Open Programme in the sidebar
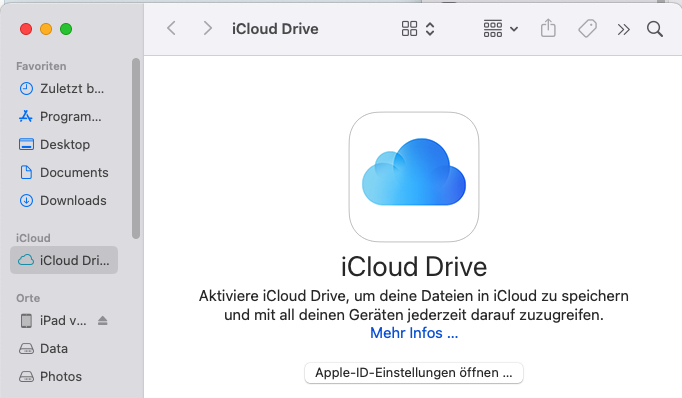Viewport: 682px width, 398px height. (64, 117)
